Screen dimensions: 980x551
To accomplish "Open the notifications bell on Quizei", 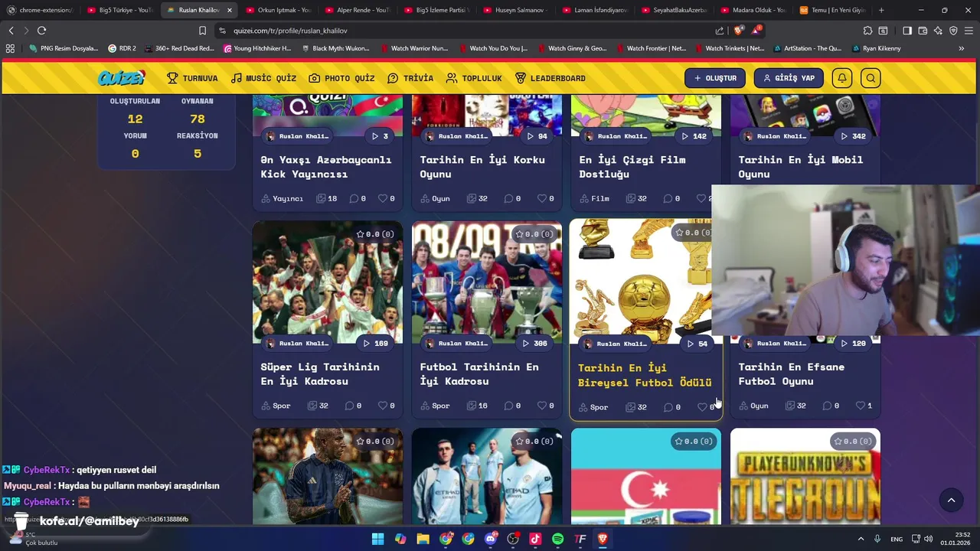I will [x=841, y=78].
